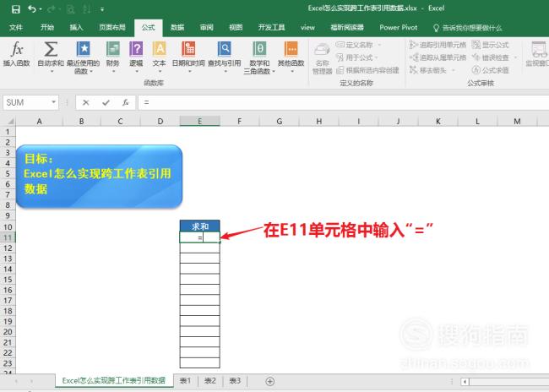Click the blue goal text box shape
The height and width of the screenshot is (392, 549).
[x=99, y=177]
